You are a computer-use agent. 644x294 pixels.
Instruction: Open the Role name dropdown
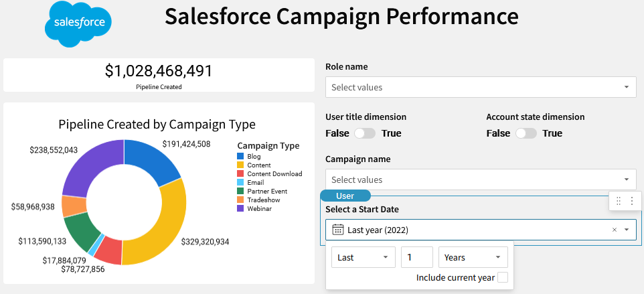pyautogui.click(x=481, y=87)
